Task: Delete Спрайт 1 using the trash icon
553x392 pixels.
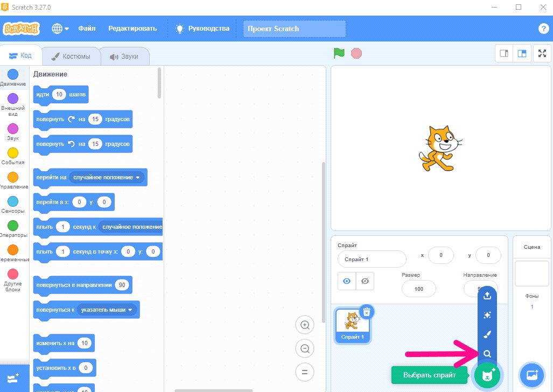Action: tap(367, 312)
